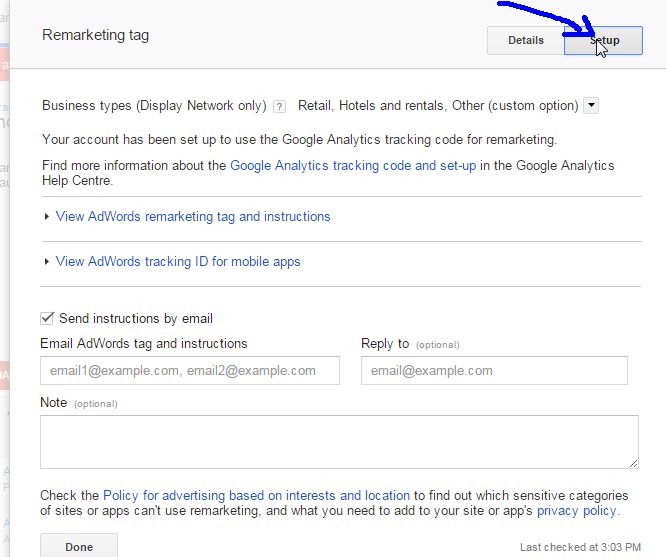Click the Last checked at 3:03 PM text
666x557 pixels.
[x=580, y=547]
